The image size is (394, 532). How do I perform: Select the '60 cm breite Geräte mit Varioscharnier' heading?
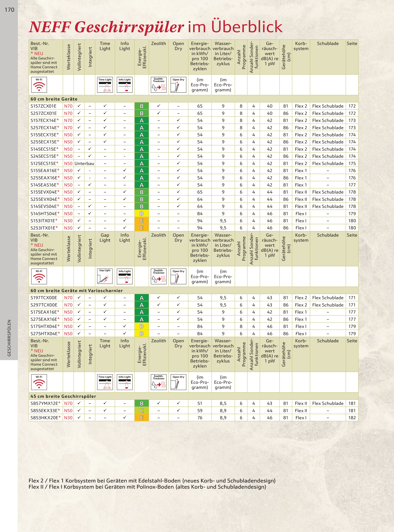pos(77,291)
